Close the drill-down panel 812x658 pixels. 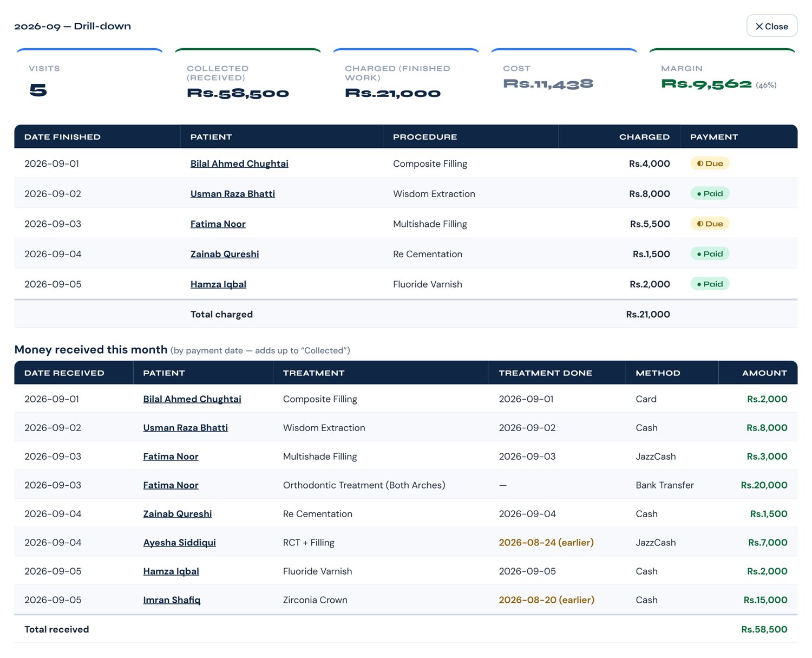[771, 26]
